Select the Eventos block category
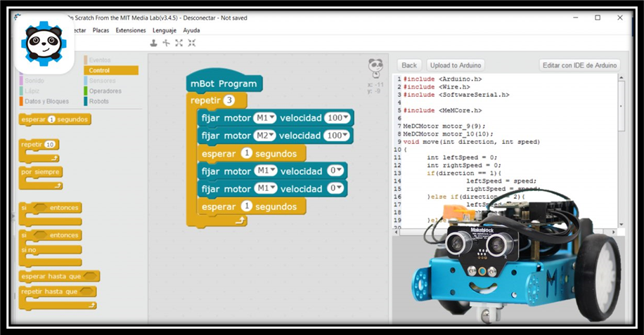The height and width of the screenshot is (335, 644). click(99, 60)
